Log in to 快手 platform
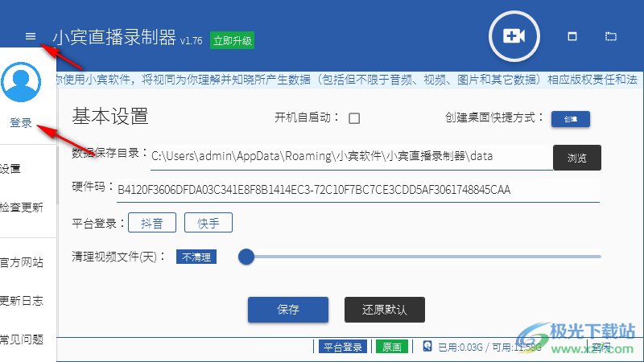 (208, 223)
